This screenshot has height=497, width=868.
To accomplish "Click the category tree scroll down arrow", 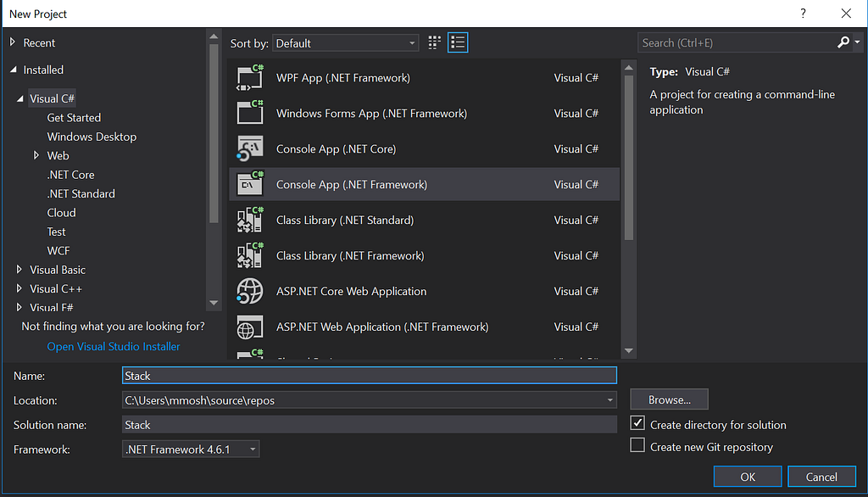I will click(x=214, y=303).
